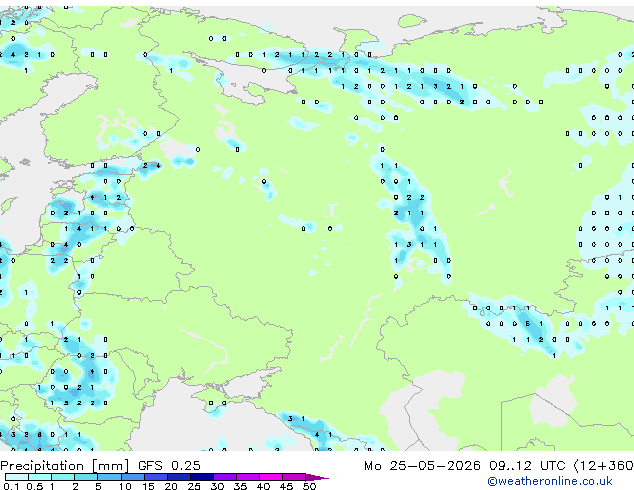
Task: Click the '15' legend label
Action: pyautogui.click(x=148, y=486)
